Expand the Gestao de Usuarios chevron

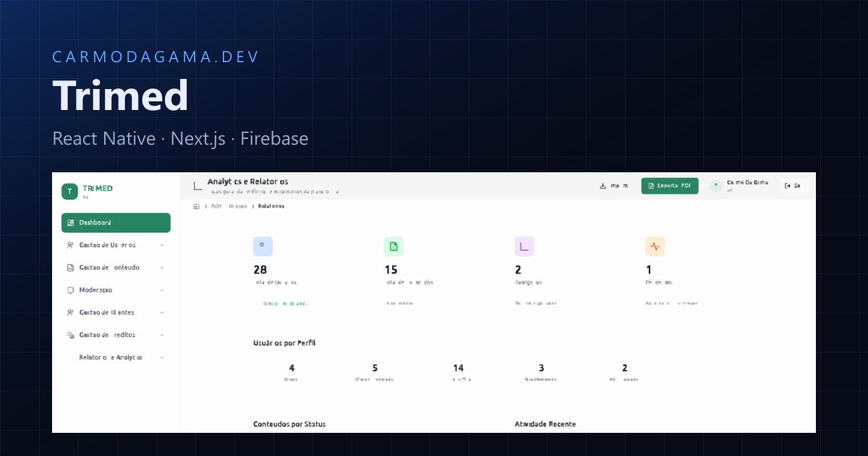point(162,245)
